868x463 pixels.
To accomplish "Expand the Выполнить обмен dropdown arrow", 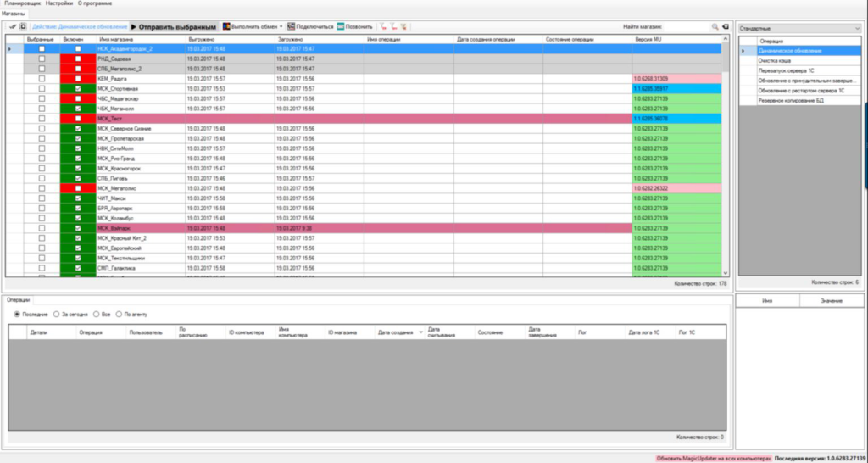I will (281, 26).
